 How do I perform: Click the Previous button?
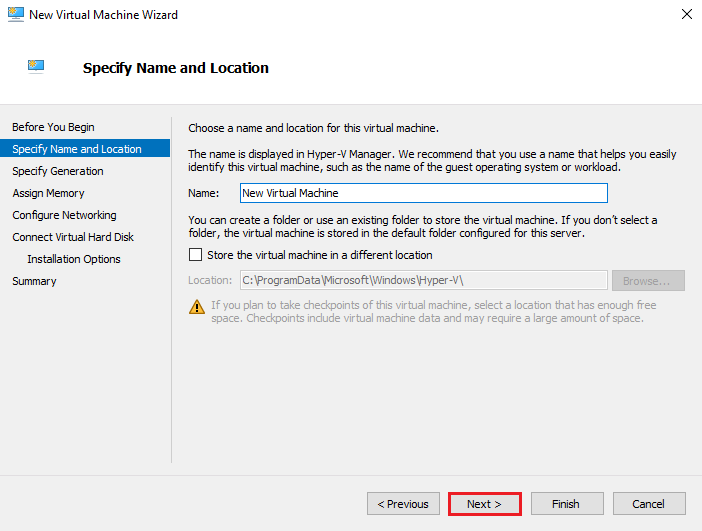(x=403, y=504)
